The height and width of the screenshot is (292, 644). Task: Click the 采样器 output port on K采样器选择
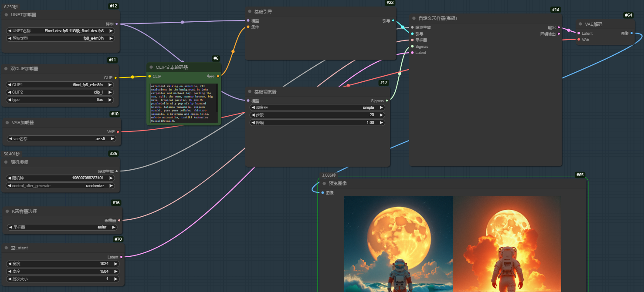tap(119, 220)
